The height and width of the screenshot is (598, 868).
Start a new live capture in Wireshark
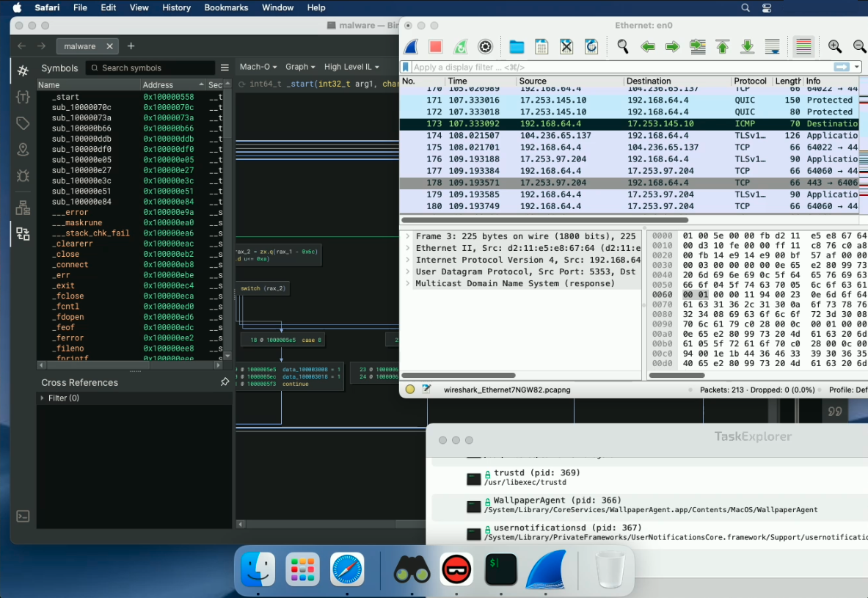tap(411, 46)
